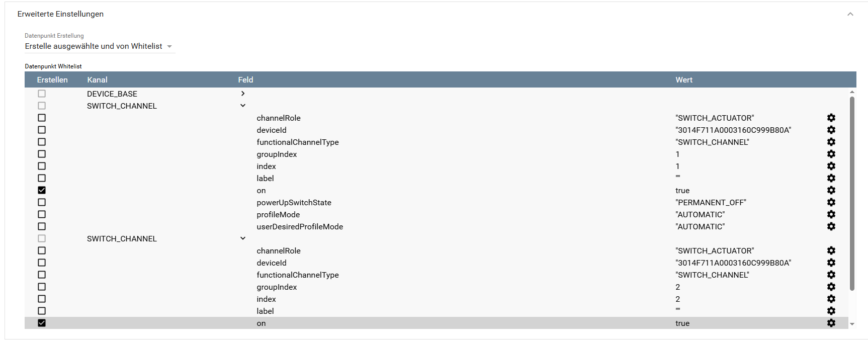Viewport: 868px width, 340px height.
Task: Click the Wert column header
Action: pyautogui.click(x=683, y=80)
